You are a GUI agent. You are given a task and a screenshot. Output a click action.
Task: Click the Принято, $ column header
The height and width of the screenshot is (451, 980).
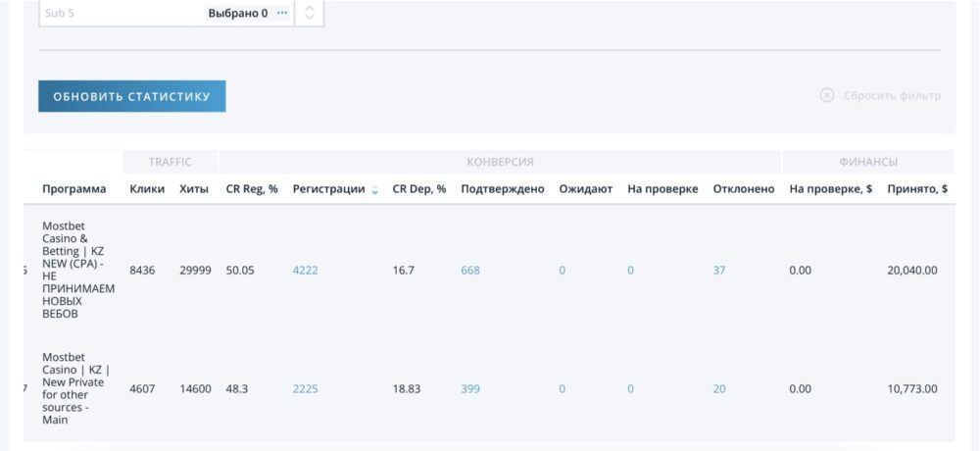coord(916,189)
